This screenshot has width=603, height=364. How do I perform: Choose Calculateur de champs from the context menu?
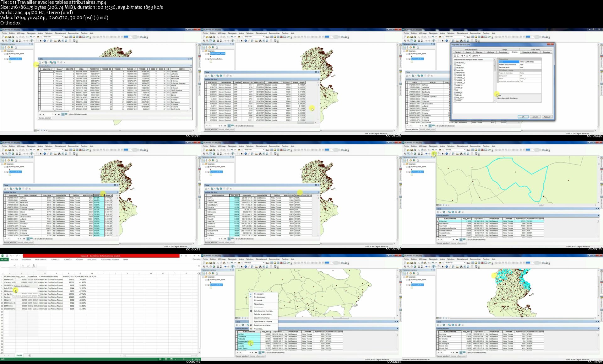coord(263,311)
